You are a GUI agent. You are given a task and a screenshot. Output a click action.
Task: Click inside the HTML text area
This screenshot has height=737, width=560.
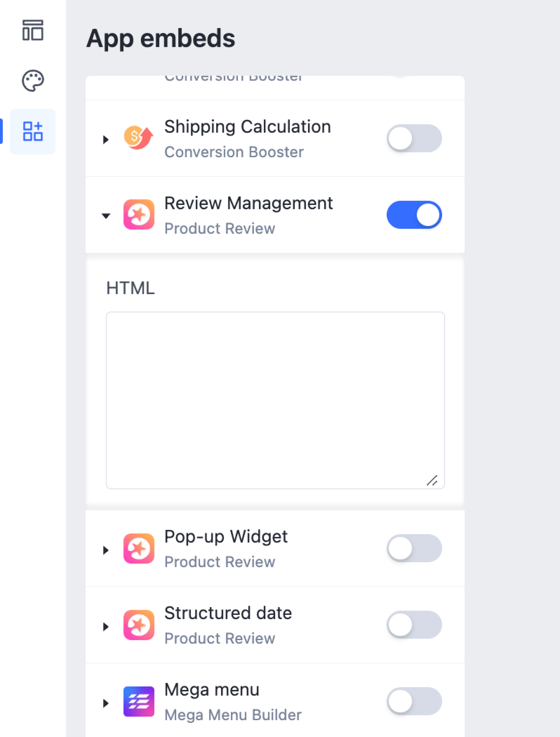[275, 400]
